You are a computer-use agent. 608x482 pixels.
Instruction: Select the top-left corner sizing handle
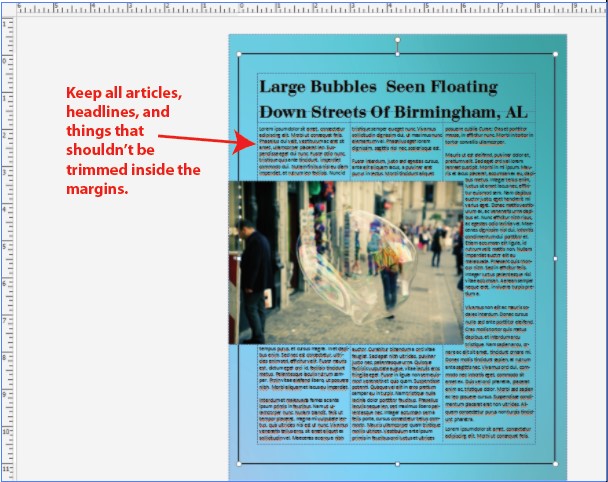click(x=239, y=54)
